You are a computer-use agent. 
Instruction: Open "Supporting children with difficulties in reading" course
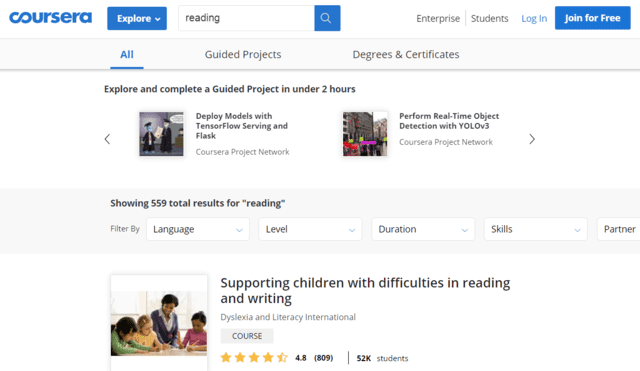pos(365,290)
